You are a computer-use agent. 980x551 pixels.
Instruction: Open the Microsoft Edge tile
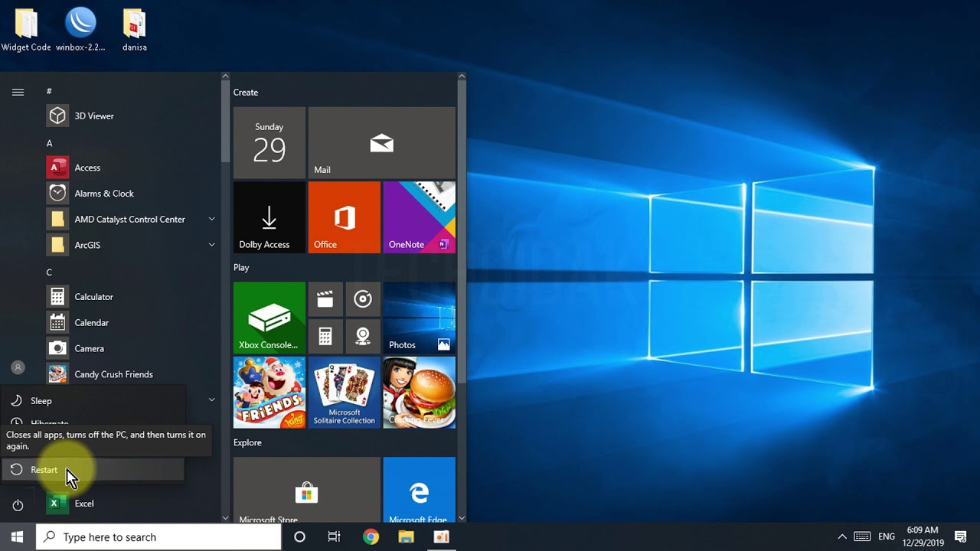(419, 490)
